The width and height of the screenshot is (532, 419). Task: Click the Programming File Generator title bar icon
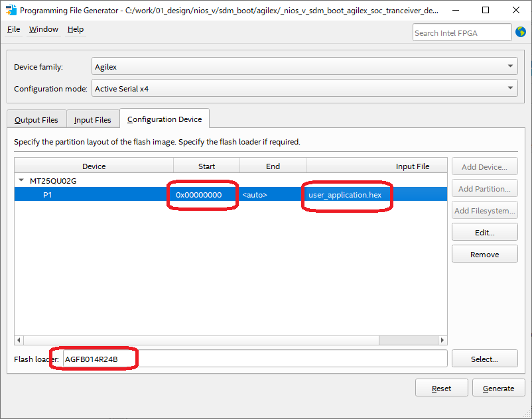11,10
